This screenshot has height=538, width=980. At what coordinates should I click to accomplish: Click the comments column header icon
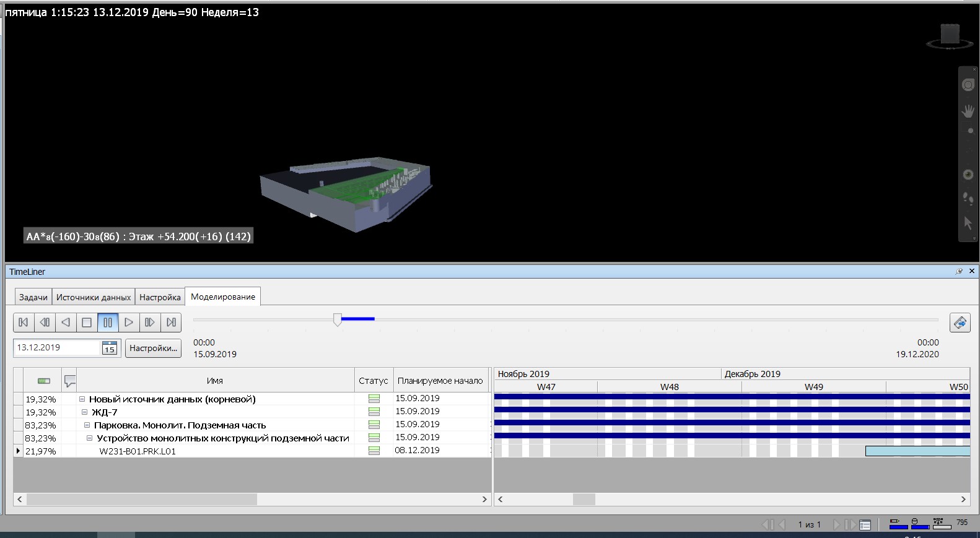click(x=70, y=381)
